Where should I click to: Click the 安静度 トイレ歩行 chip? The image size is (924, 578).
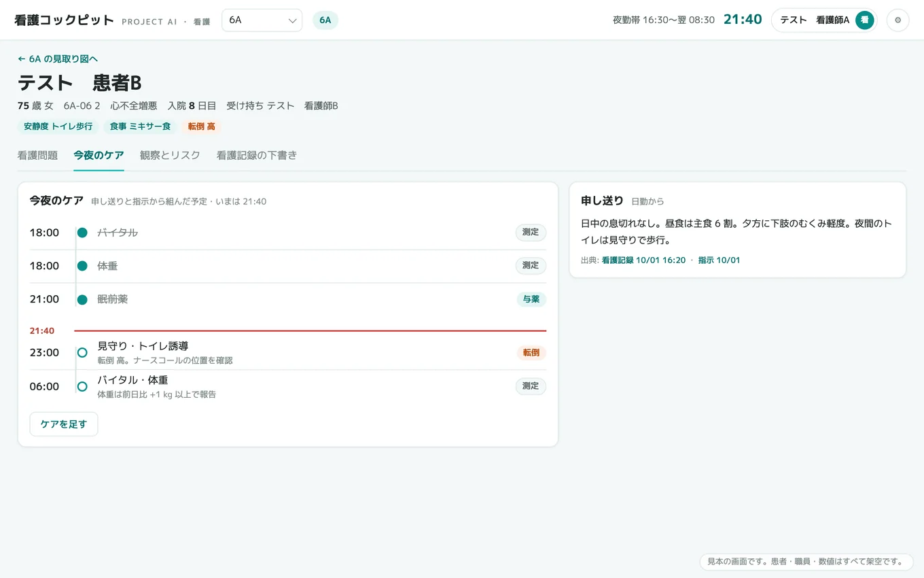pos(58,126)
